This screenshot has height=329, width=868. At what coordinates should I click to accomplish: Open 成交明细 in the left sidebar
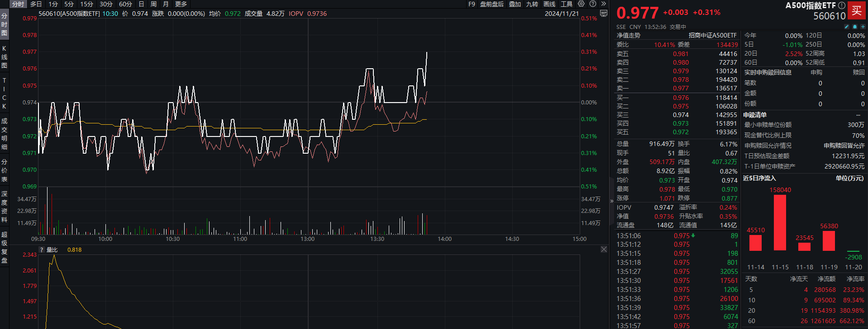4,134
